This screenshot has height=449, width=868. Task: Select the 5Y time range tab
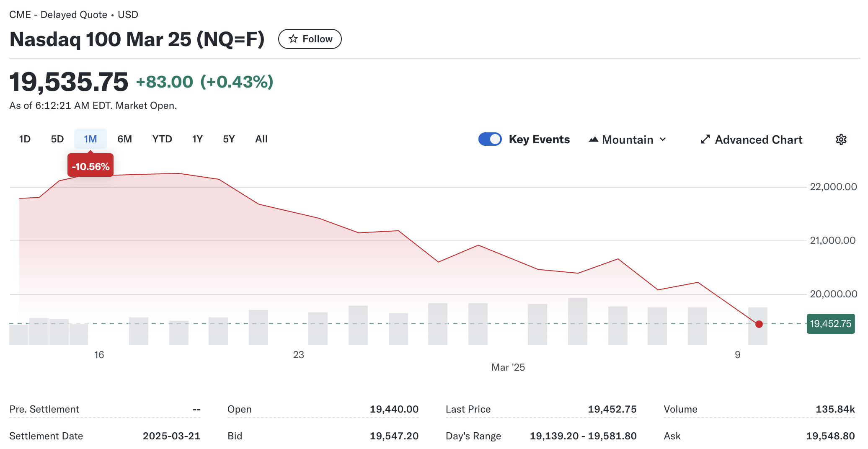pyautogui.click(x=229, y=139)
